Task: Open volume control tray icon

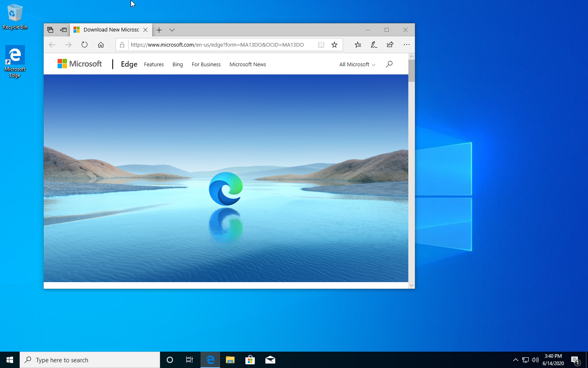Action: [x=535, y=360]
